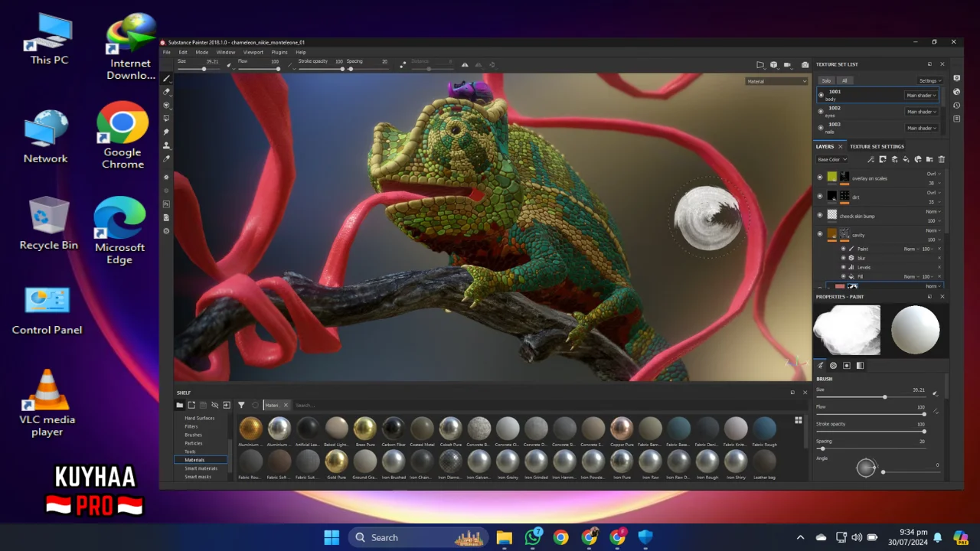Screen dimensions: 980x551
Task: Toggle lazy mouse icon beside Distance
Action: click(403, 64)
